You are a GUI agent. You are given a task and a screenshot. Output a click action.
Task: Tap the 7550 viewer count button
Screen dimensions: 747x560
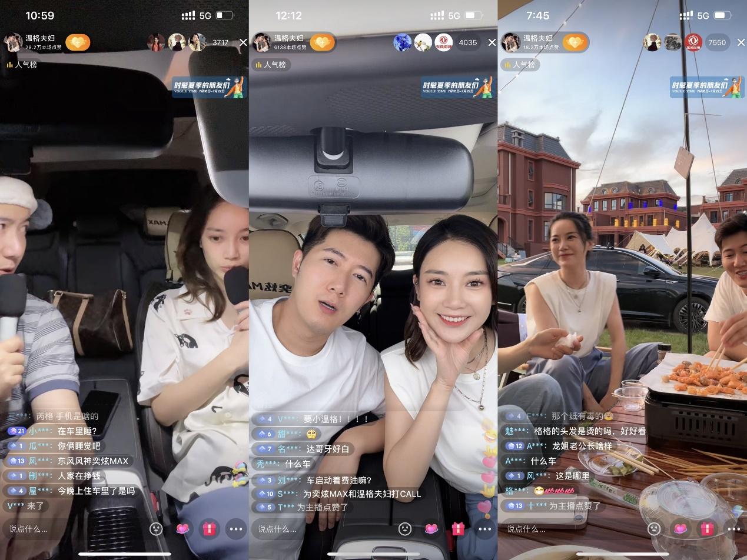pos(717,42)
